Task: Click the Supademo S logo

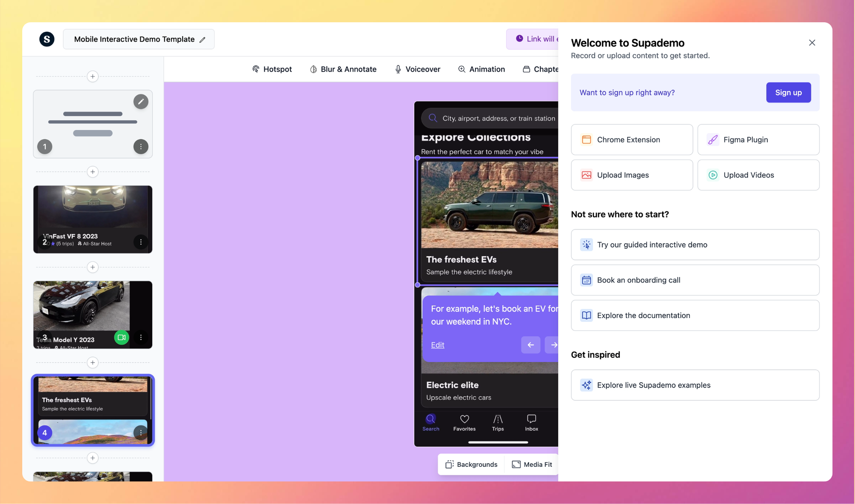Action: click(47, 39)
